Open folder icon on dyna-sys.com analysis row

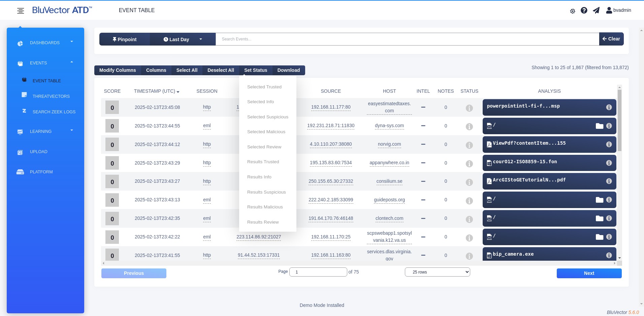click(x=600, y=126)
